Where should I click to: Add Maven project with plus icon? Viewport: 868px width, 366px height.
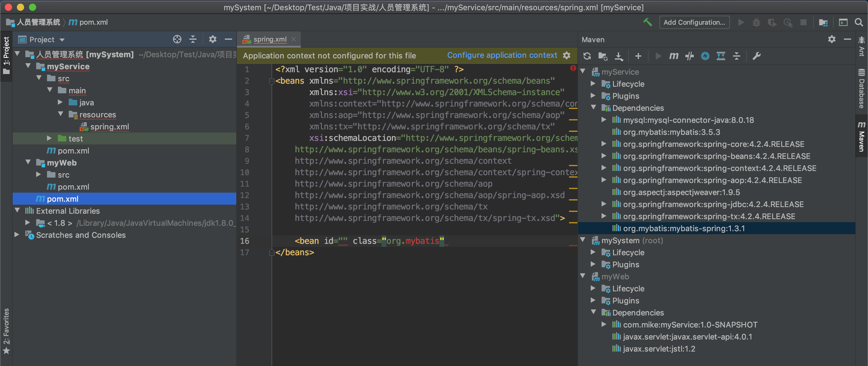click(x=638, y=56)
